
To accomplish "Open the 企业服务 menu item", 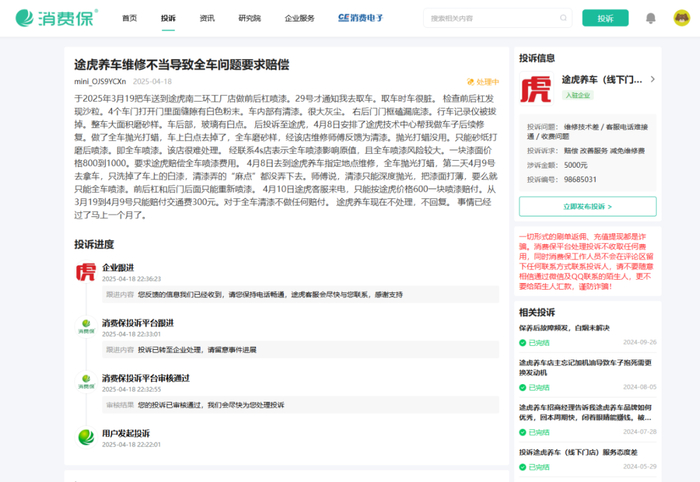I will 299,18.
